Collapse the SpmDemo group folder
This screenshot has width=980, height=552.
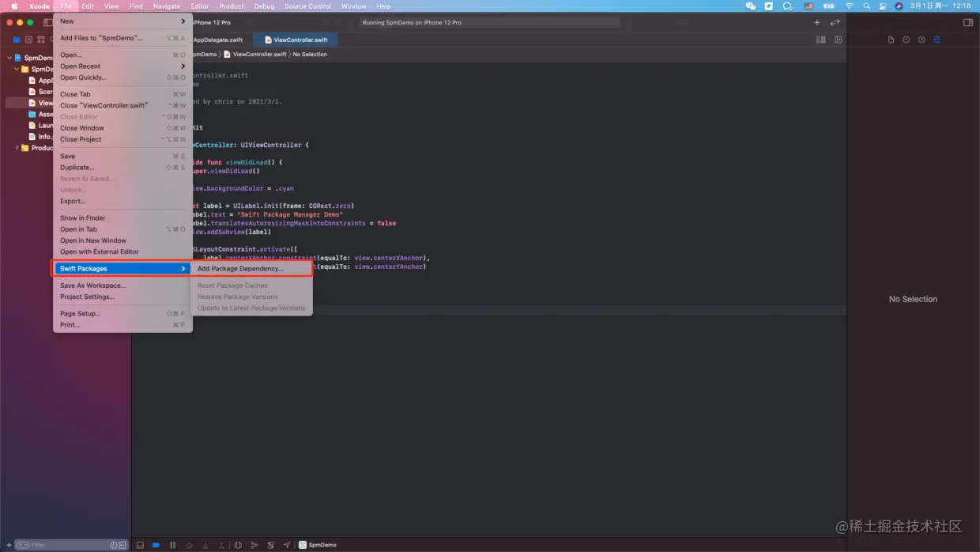(x=17, y=69)
